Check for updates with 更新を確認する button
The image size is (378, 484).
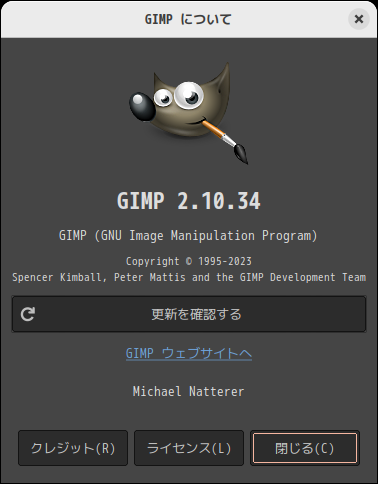[189, 314]
